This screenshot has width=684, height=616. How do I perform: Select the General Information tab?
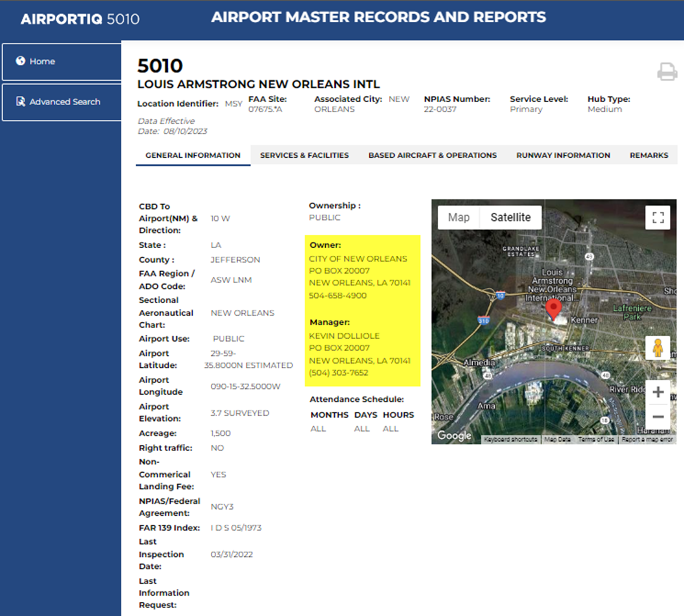(193, 155)
